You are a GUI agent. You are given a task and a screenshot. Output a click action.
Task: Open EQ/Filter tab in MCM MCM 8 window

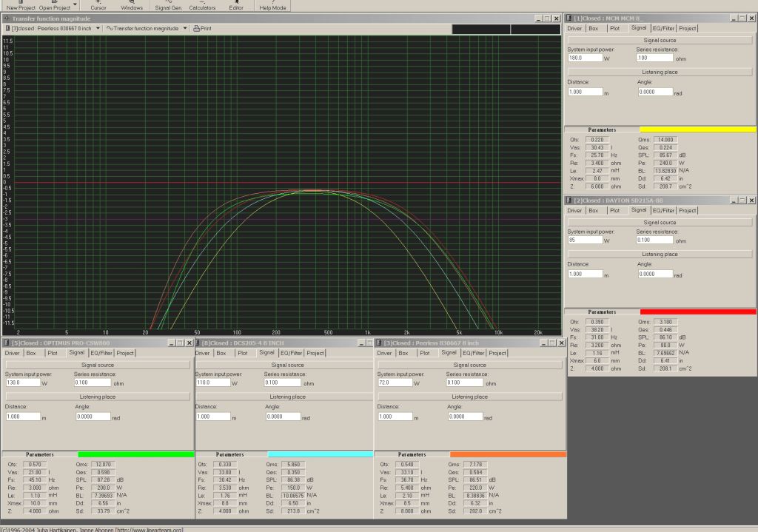663,29
